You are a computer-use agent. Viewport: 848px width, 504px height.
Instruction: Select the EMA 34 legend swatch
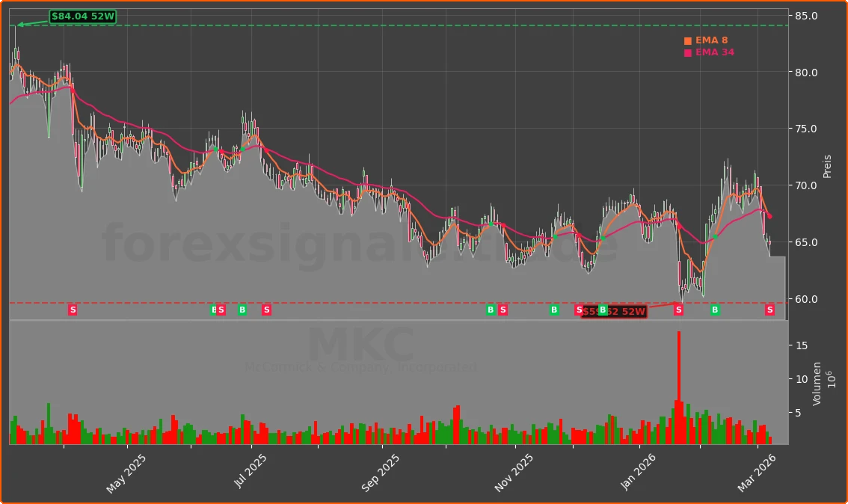coord(687,52)
